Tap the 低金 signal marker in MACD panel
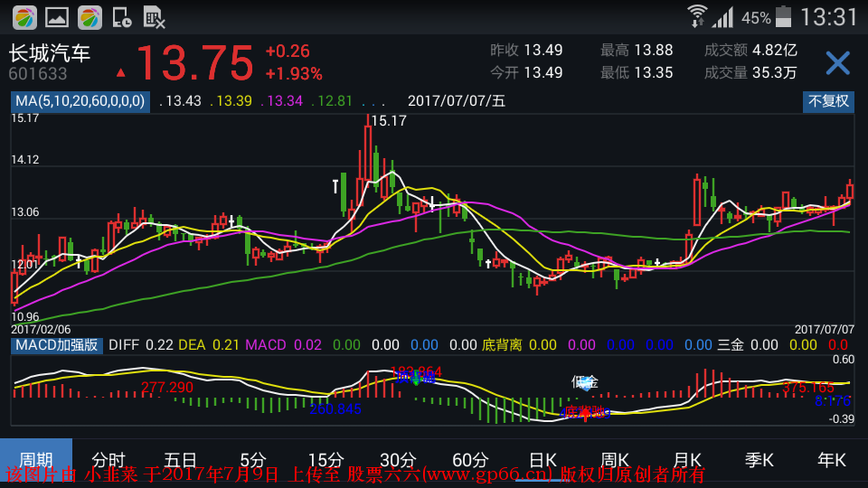 585,381
